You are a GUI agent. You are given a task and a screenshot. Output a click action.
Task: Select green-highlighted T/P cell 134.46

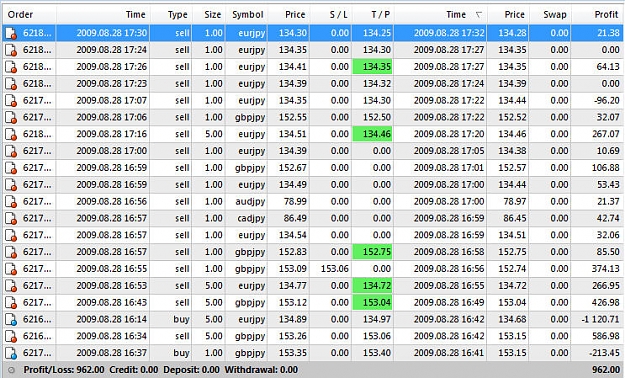click(372, 134)
